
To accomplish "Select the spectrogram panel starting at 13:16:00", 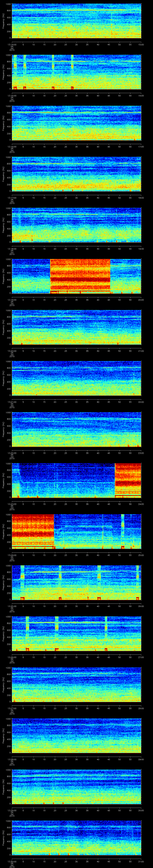I will pyautogui.click(x=76, y=123).
